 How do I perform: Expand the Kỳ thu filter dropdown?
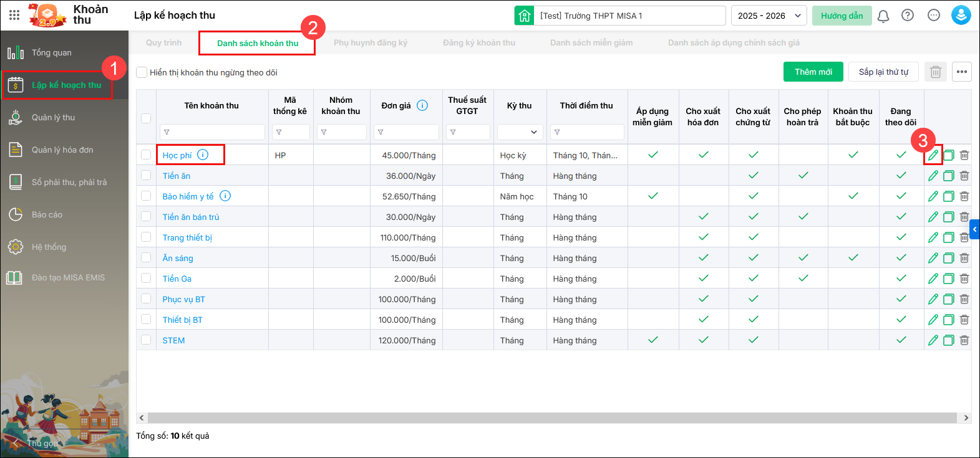point(520,132)
